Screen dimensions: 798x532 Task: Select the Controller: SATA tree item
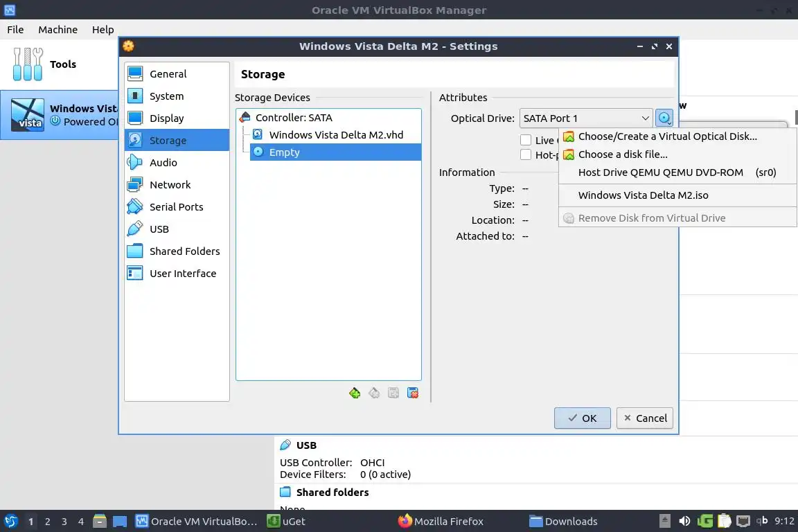[x=329, y=118]
